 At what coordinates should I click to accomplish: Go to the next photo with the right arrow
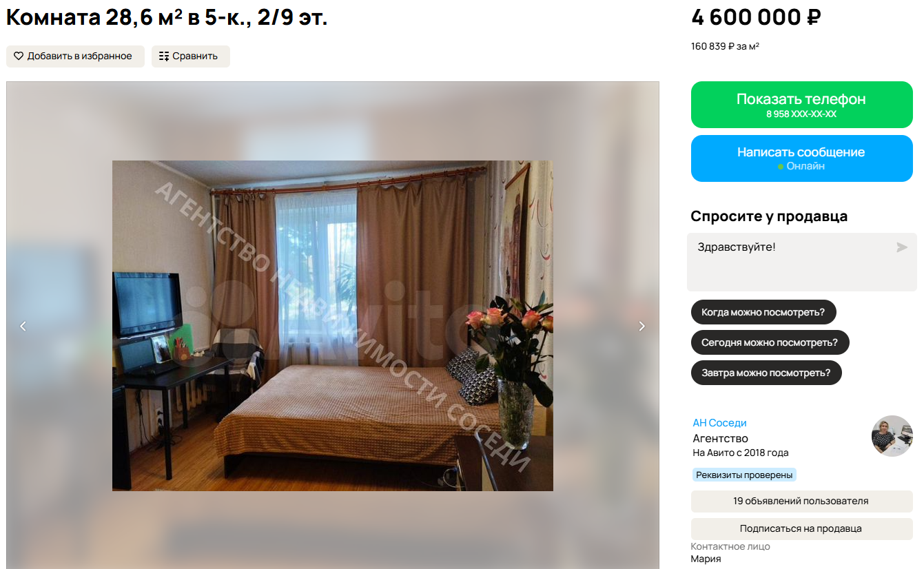tap(641, 326)
